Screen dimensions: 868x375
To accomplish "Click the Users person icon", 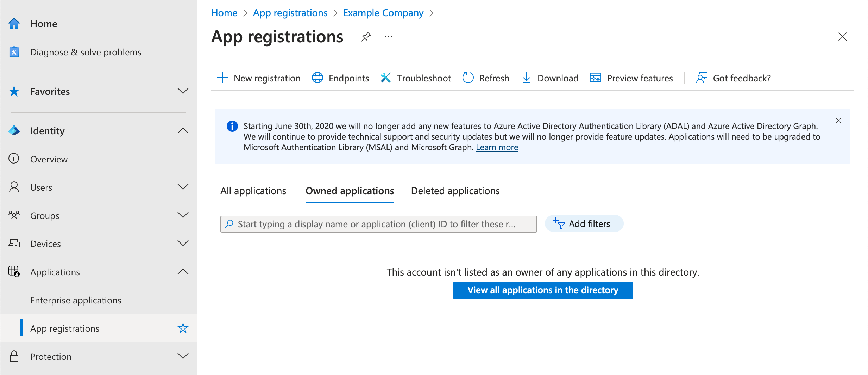I will 14,187.
